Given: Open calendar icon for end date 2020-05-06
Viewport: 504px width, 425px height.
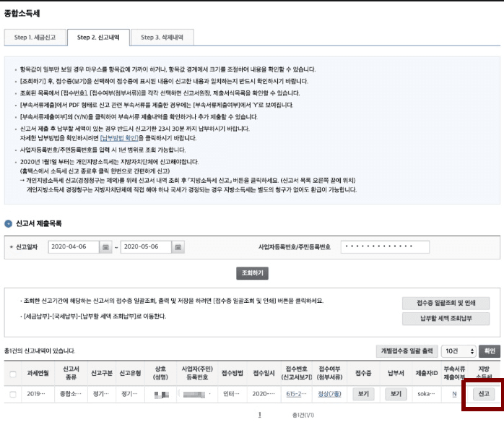Looking at the screenshot, I should coord(178,247).
